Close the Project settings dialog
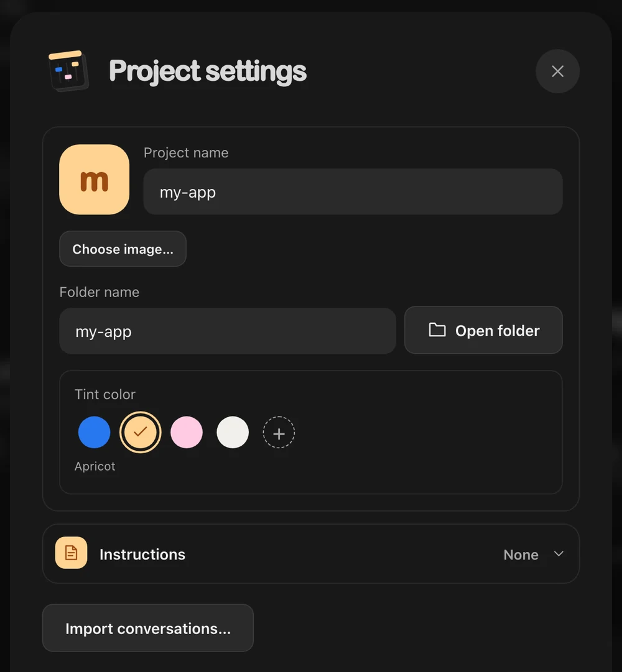 pyautogui.click(x=557, y=71)
